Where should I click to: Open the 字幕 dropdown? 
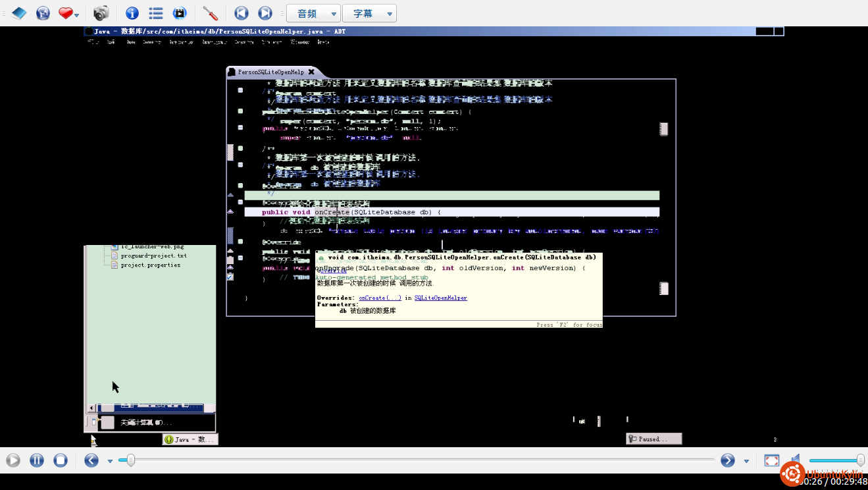(369, 13)
